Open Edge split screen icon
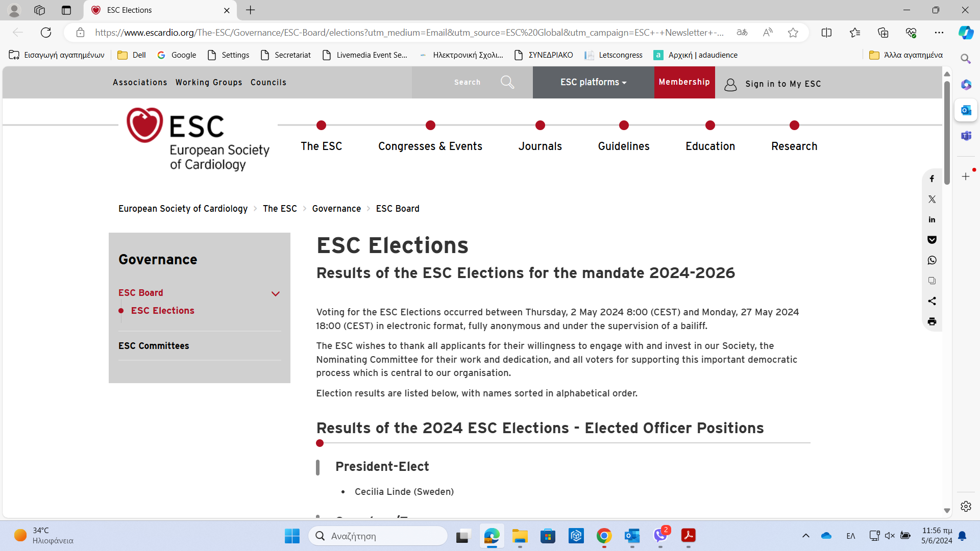 click(826, 33)
